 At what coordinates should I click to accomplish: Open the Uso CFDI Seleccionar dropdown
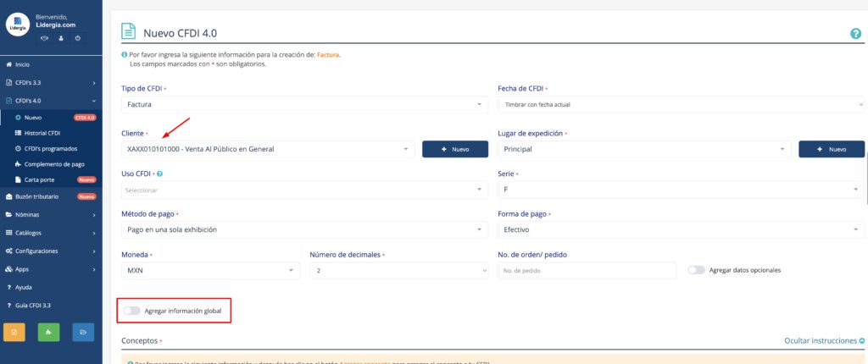pyautogui.click(x=304, y=190)
